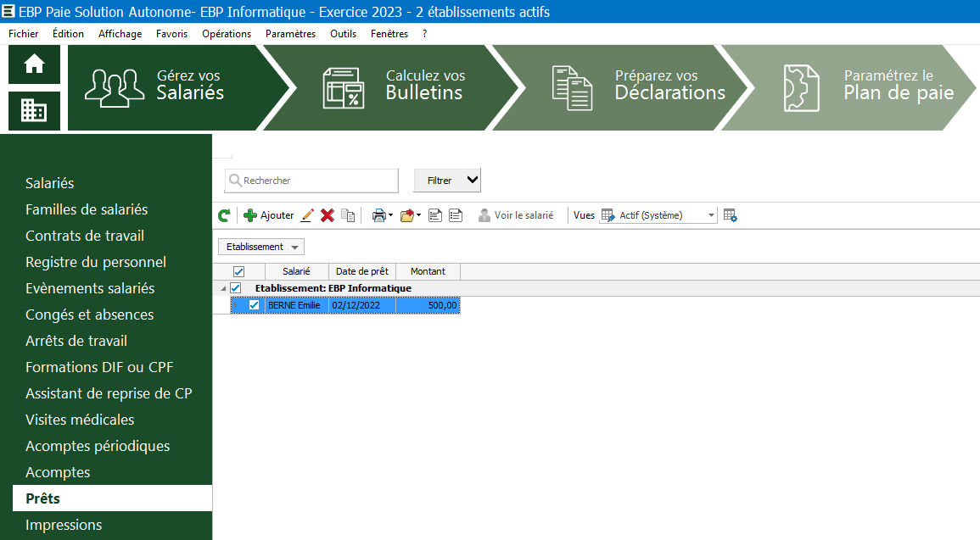Click the application icon in title bar
This screenshot has height=540, width=980.
tap(8, 11)
